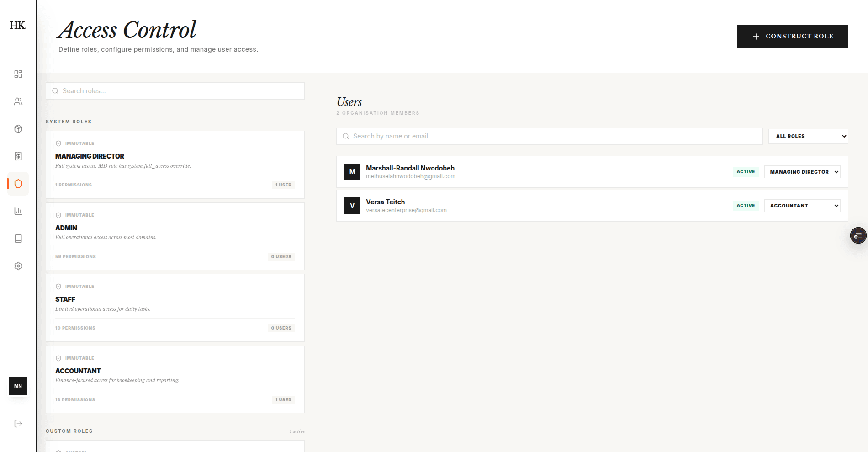868x452 pixels.
Task: Select the orange shield access control icon
Action: pyautogui.click(x=18, y=184)
